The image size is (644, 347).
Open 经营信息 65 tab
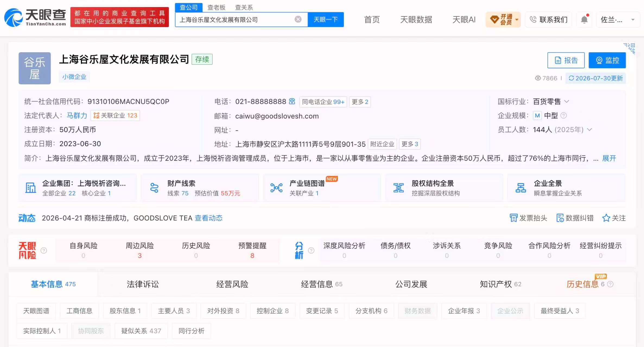coord(322,284)
